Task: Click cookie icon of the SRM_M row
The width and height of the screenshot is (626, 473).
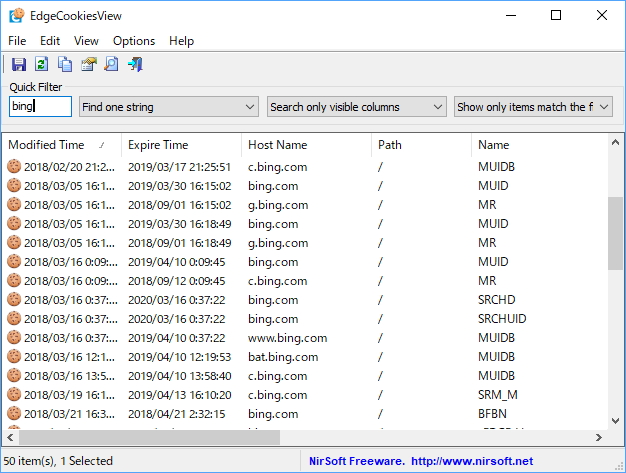Action: pos(14,395)
